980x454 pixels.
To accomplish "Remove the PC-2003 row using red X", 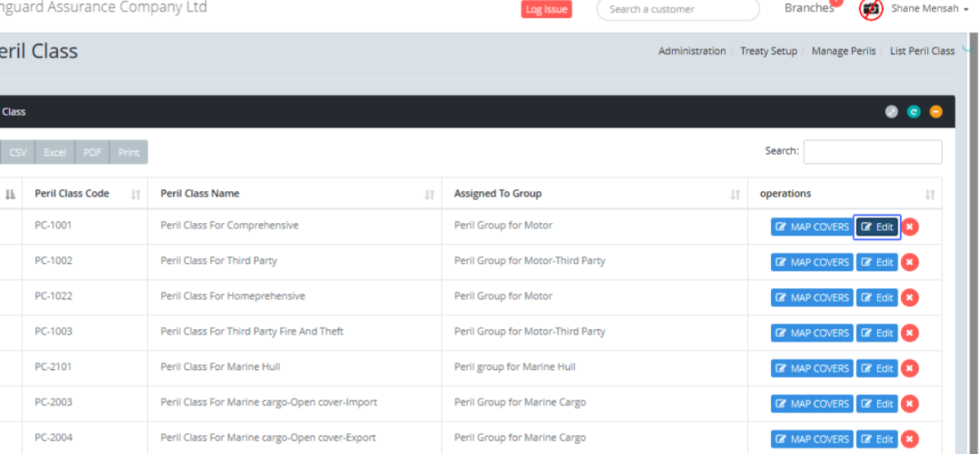I will click(x=910, y=403).
